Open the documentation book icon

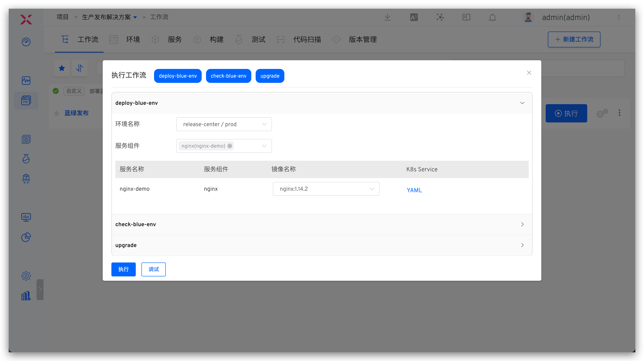(x=466, y=17)
